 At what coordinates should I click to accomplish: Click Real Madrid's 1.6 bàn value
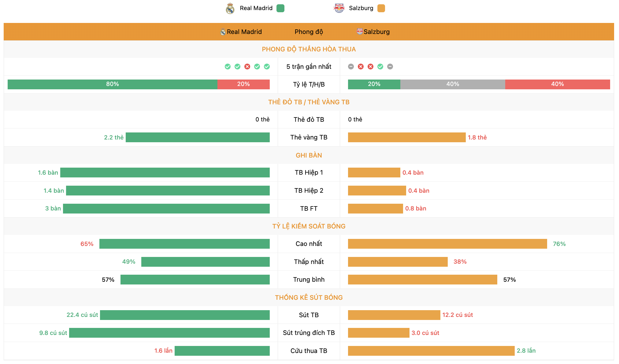click(x=48, y=173)
